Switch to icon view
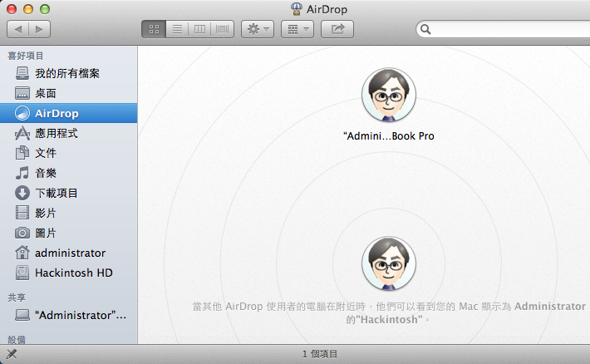Image resolution: width=590 pixels, height=364 pixels. [154, 29]
